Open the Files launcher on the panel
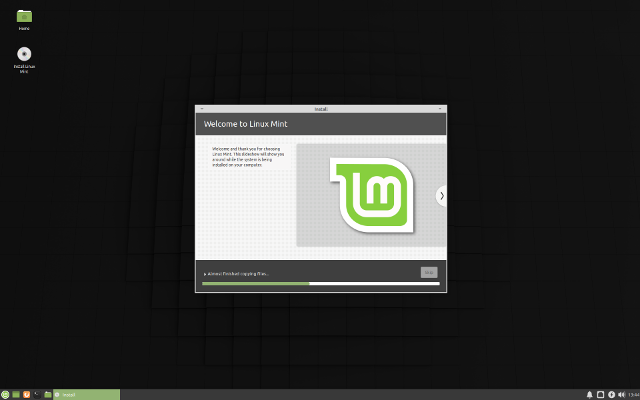Screen dimensions: 640x400 (48, 395)
